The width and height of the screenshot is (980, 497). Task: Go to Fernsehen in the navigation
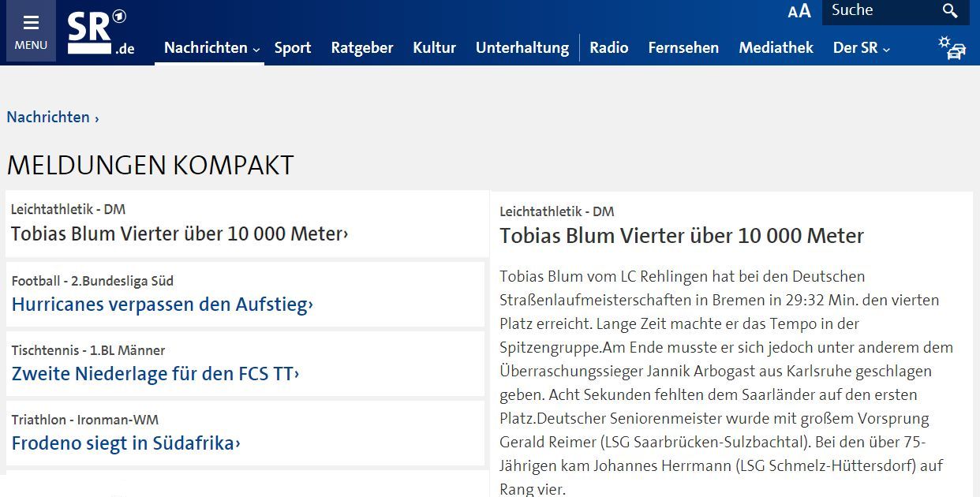[x=683, y=47]
